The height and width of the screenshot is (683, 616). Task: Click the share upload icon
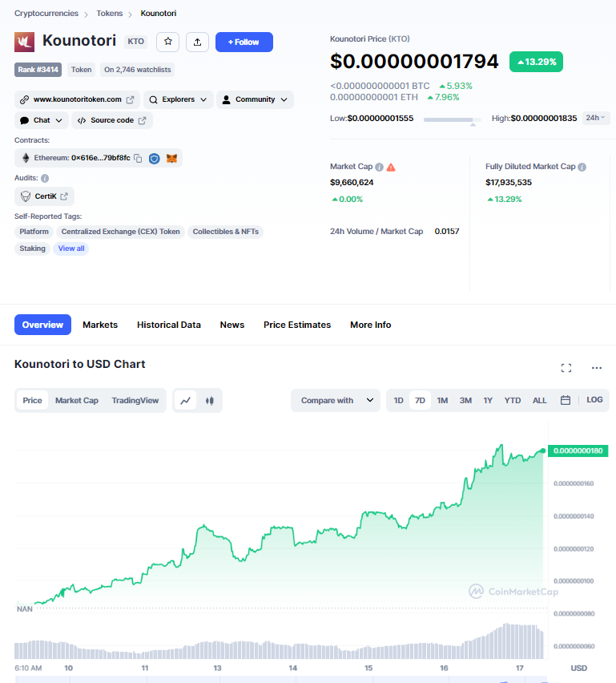[197, 42]
